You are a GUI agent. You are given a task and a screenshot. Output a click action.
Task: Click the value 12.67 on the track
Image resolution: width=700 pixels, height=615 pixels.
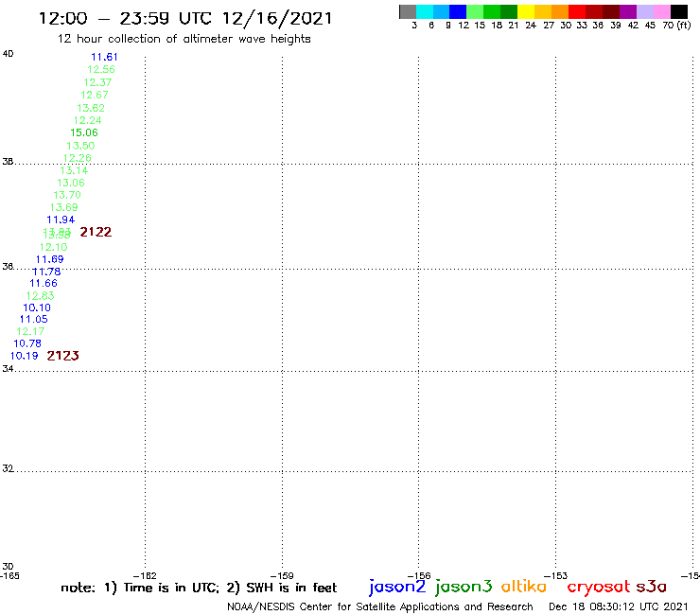pos(95,96)
